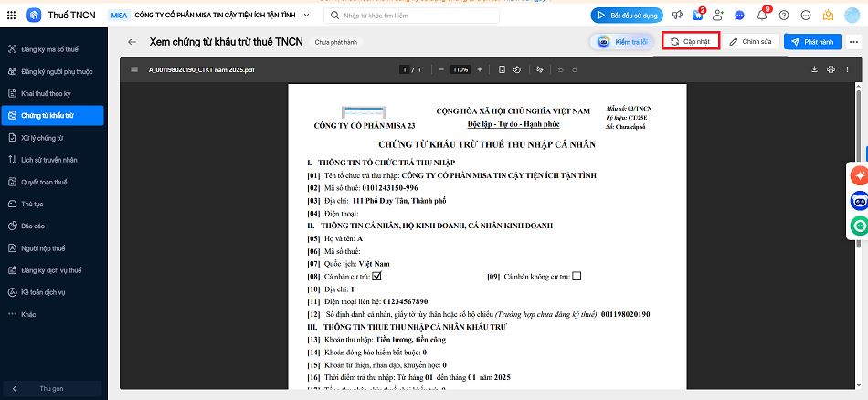Click the Cập nhật button
The height and width of the screenshot is (400, 868).
[x=691, y=41]
